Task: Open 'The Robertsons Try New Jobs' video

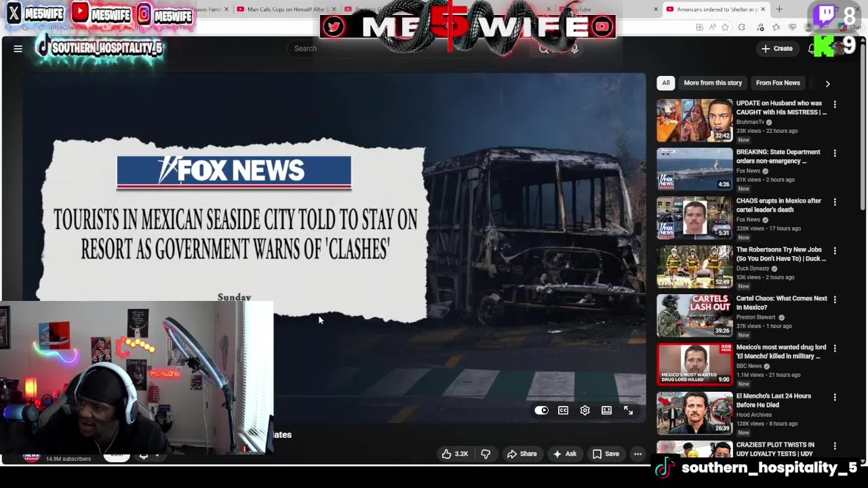Action: (781, 254)
